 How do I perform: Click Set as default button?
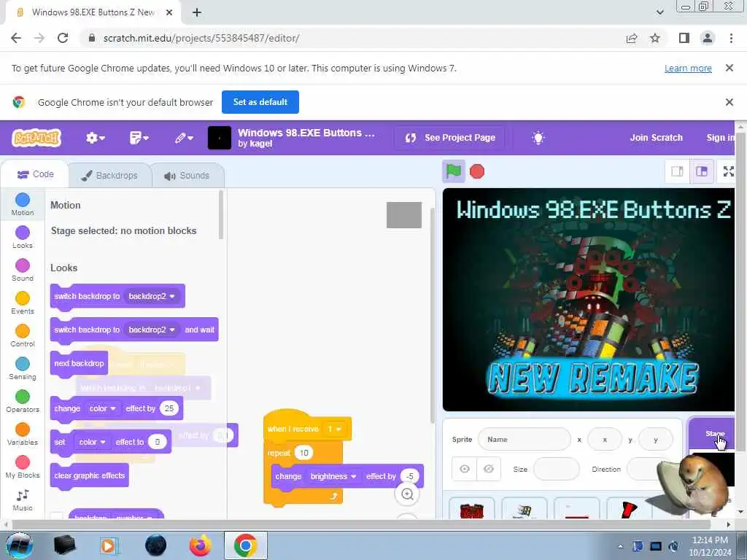[x=260, y=102]
